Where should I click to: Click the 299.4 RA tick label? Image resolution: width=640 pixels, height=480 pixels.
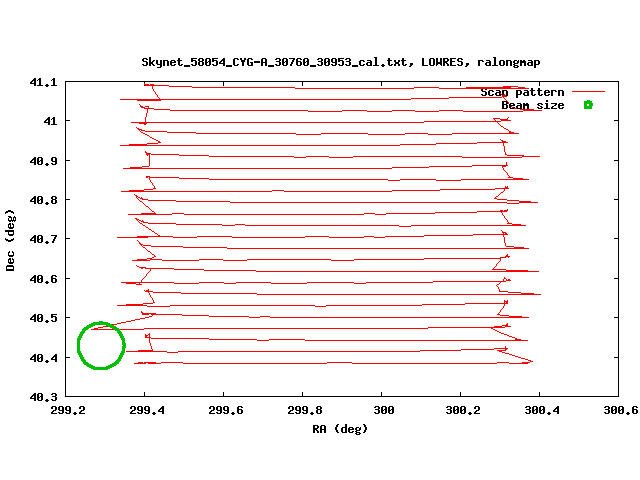(x=147, y=410)
